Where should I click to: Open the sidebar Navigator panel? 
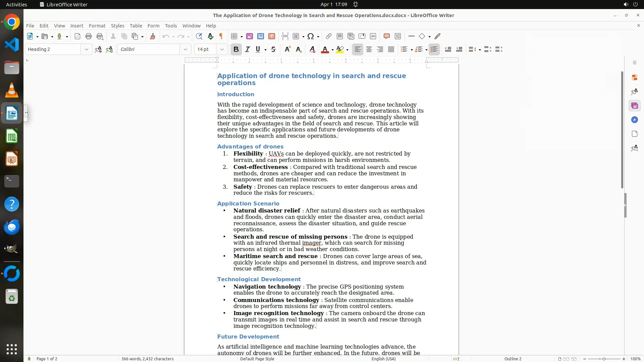[x=634, y=120]
